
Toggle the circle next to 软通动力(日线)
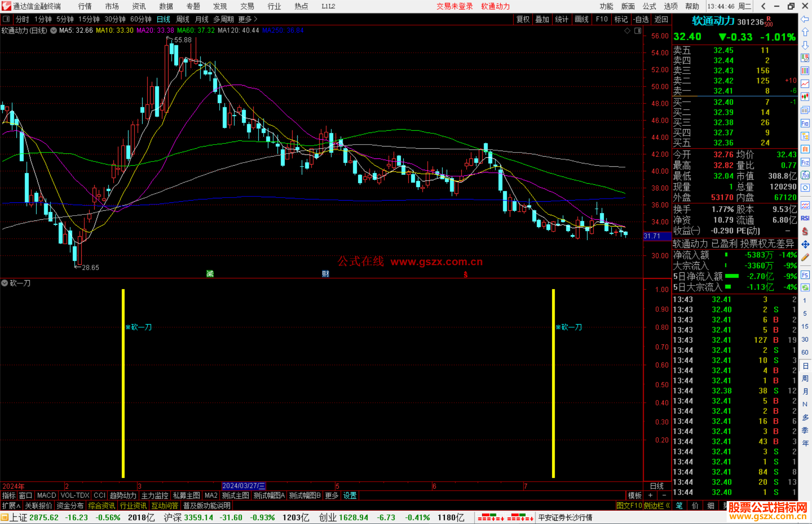point(54,30)
